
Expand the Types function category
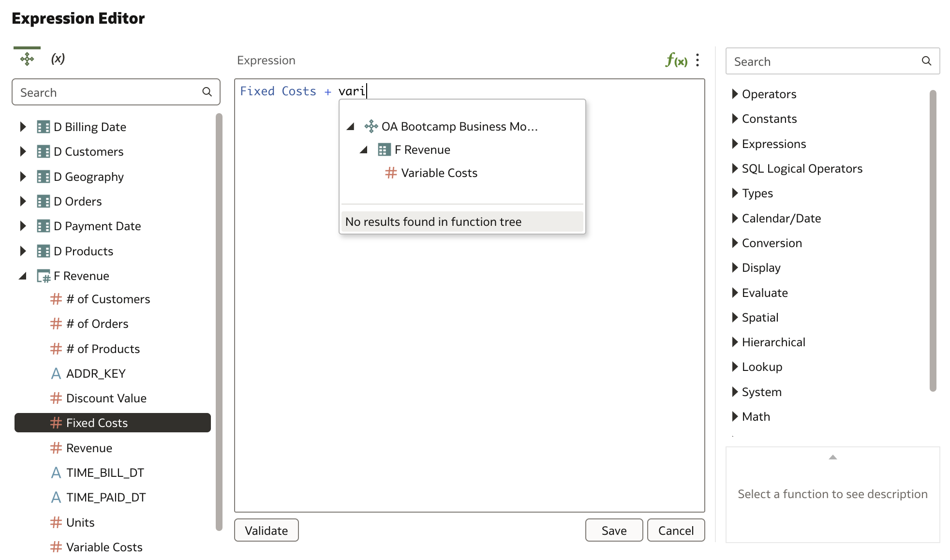point(735,193)
